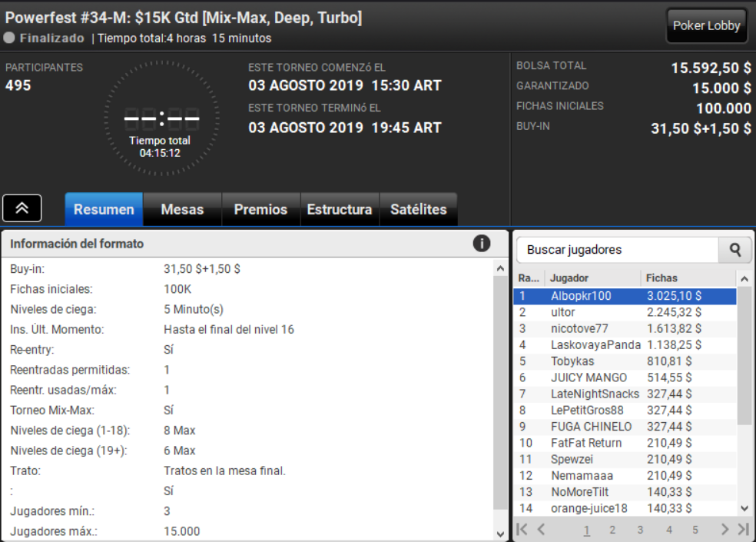
Task: Go to previous page of player list
Action: [x=542, y=529]
